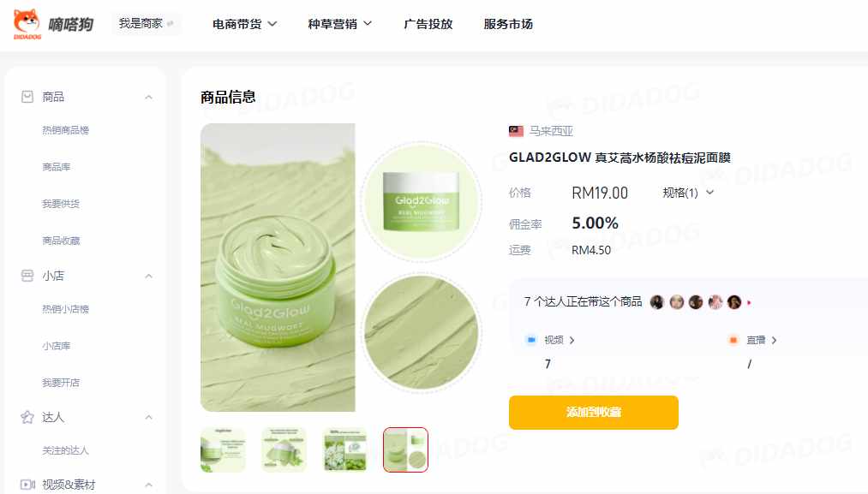Open 服务市场 menu item

click(508, 24)
